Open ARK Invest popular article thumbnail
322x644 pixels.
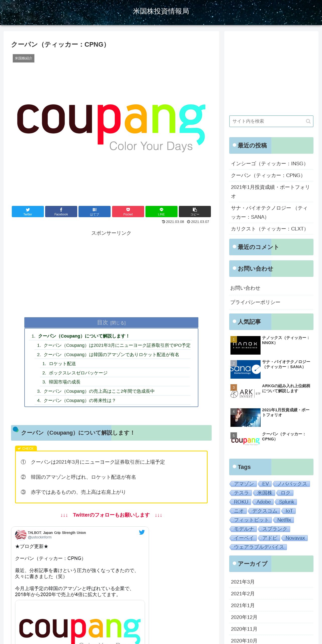246,393
